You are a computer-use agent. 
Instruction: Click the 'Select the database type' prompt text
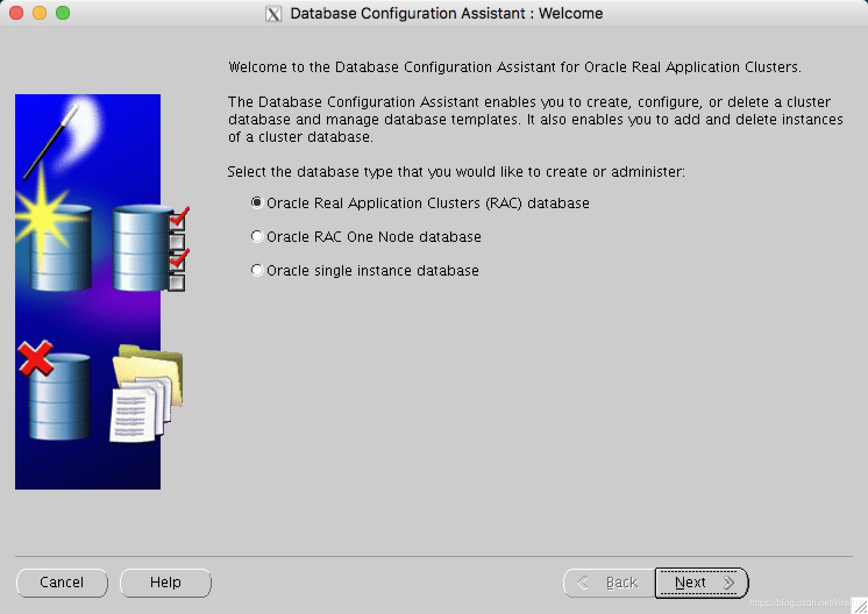pos(456,172)
